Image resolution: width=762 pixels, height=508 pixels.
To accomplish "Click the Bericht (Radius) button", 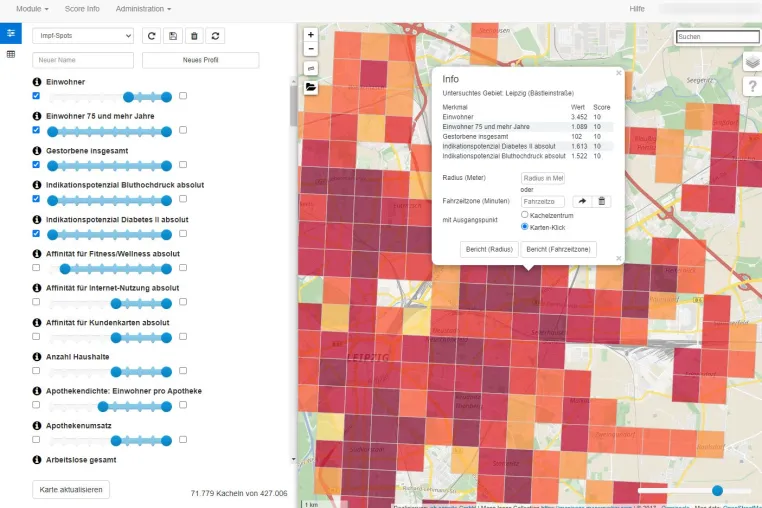I will 489,249.
